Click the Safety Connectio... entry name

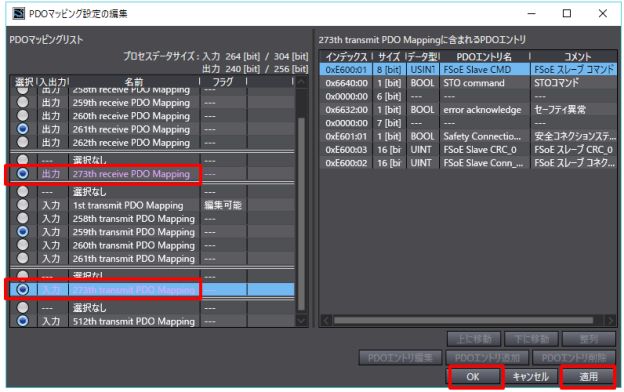pyautogui.click(x=482, y=136)
